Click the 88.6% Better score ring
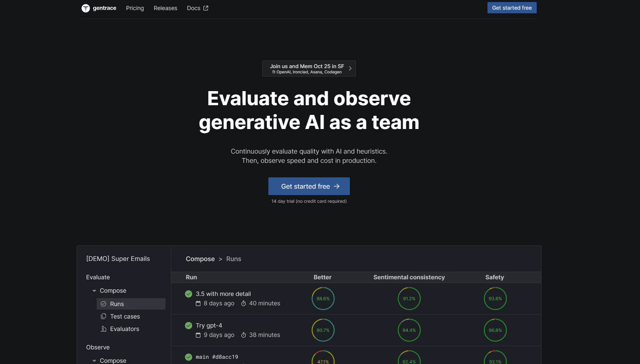This screenshot has width=640, height=364. click(323, 299)
